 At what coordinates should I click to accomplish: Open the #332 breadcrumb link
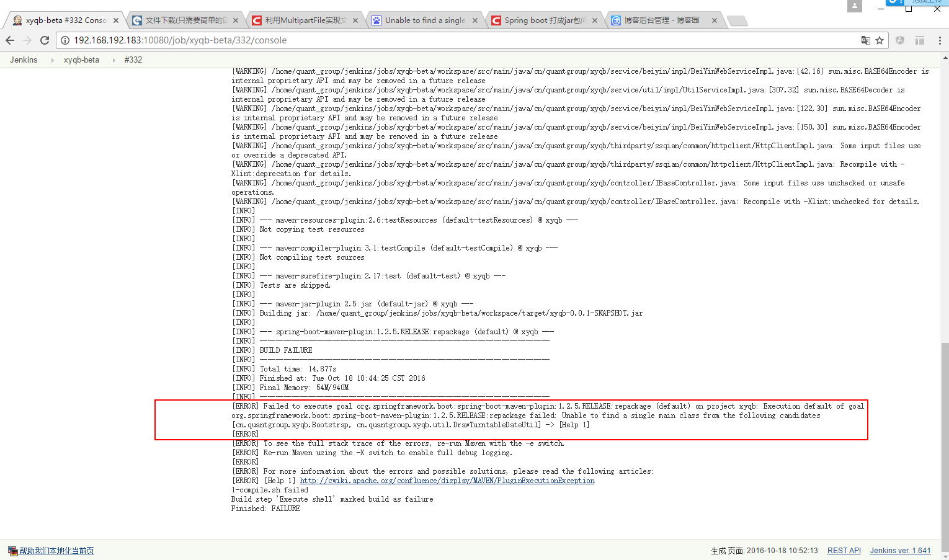point(133,60)
